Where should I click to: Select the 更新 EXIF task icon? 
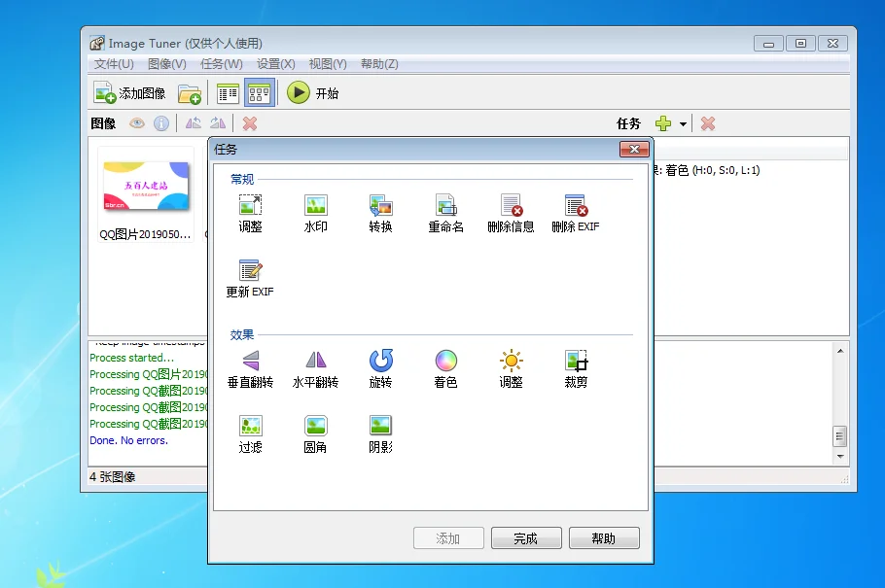pos(250,279)
